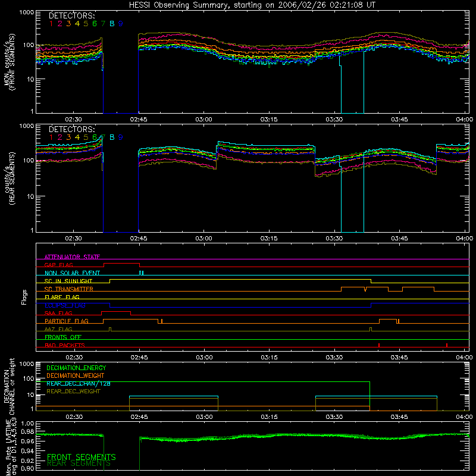Screen dimensions: 476x476
Task: Click the HESSI Observing Summary plot title
Action: point(252,5)
